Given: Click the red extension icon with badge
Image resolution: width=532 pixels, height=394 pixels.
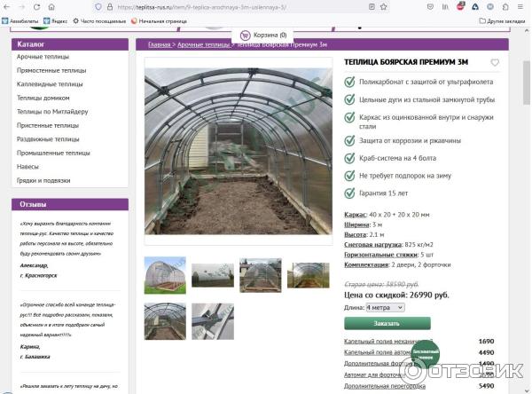Looking at the screenshot, I should point(460,6).
